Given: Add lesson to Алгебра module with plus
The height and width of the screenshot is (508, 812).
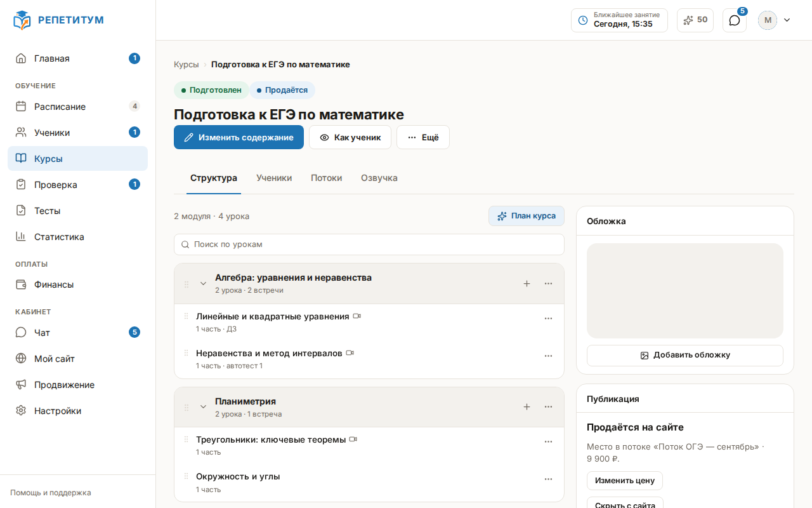Looking at the screenshot, I should click(527, 284).
